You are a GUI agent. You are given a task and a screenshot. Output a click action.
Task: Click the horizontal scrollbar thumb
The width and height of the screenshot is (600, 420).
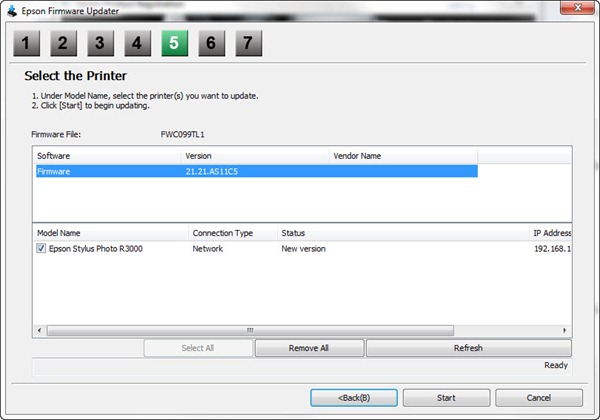click(x=250, y=330)
